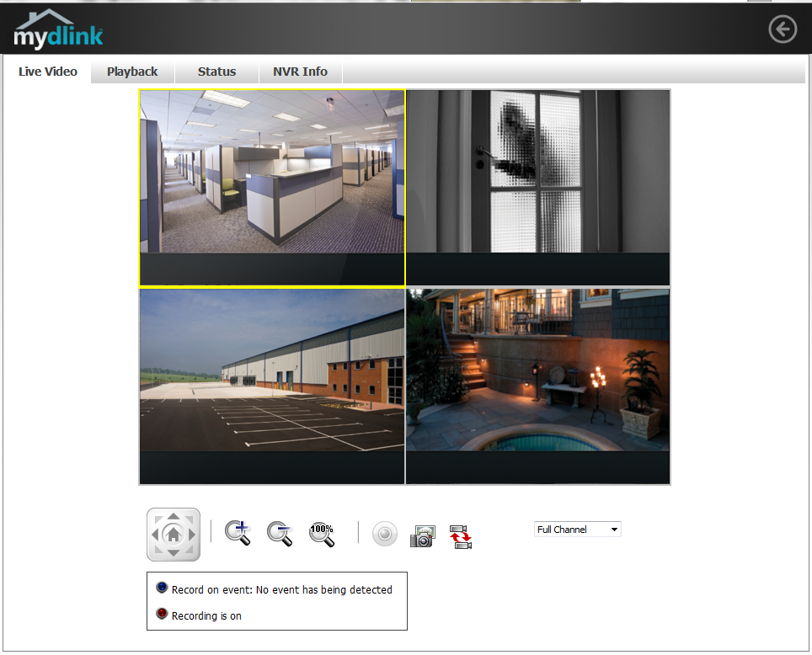The image size is (812, 655).
Task: Click the back arrow in the header
Action: click(x=783, y=29)
